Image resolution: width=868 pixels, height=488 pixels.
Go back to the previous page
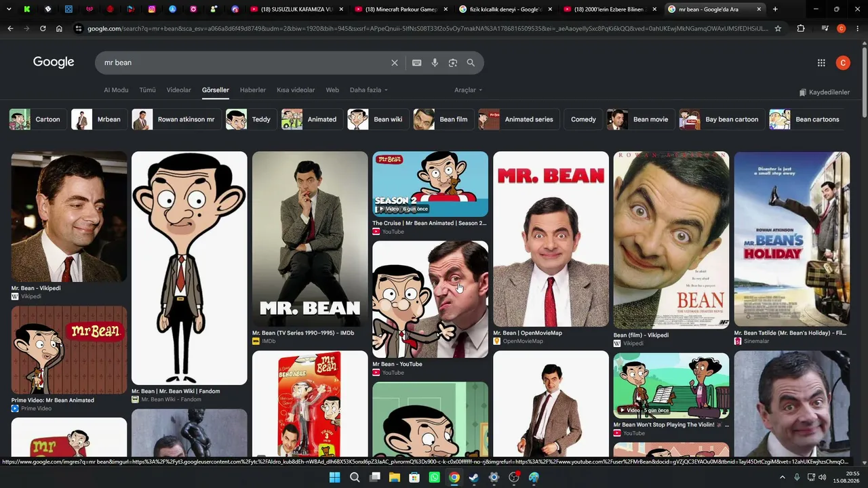pyautogui.click(x=10, y=28)
